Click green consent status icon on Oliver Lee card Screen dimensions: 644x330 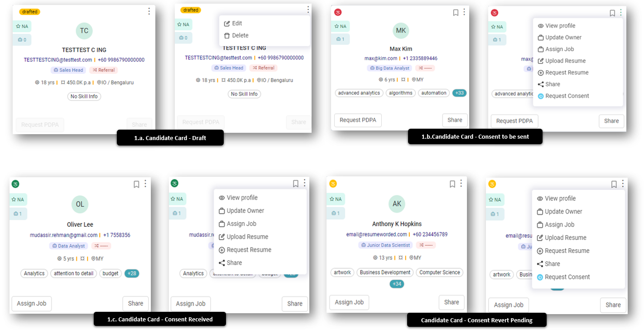coord(15,184)
